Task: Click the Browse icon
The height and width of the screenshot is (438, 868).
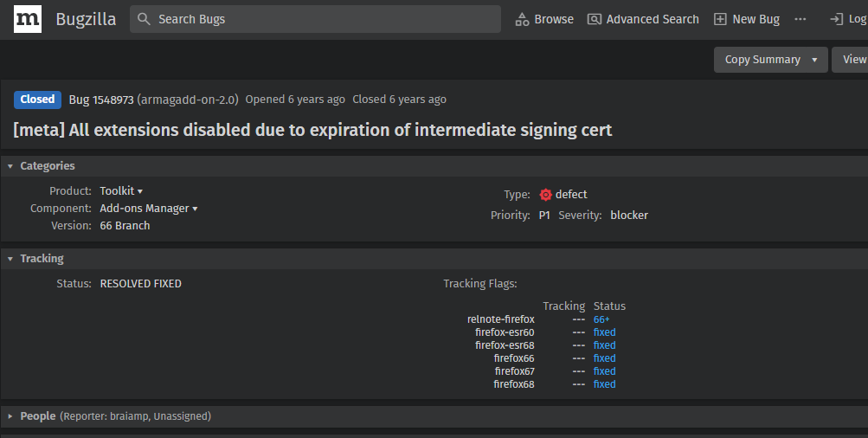Action: [522, 19]
